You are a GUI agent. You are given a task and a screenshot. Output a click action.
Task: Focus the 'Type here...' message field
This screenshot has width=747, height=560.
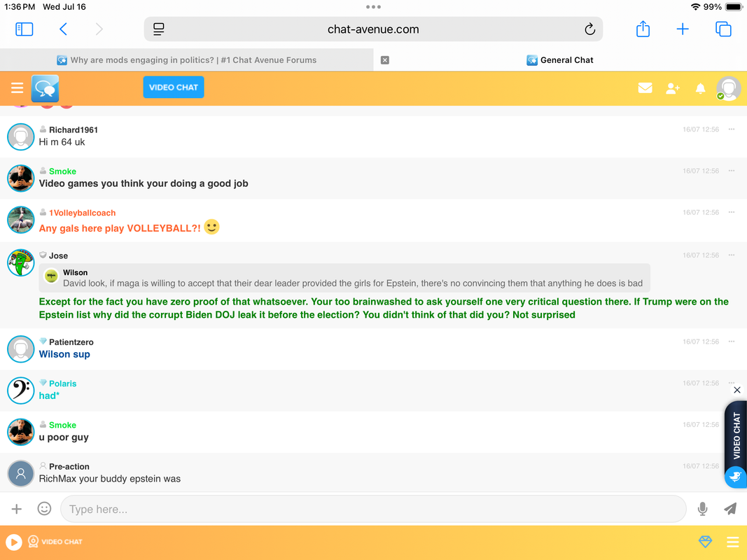pyautogui.click(x=373, y=509)
